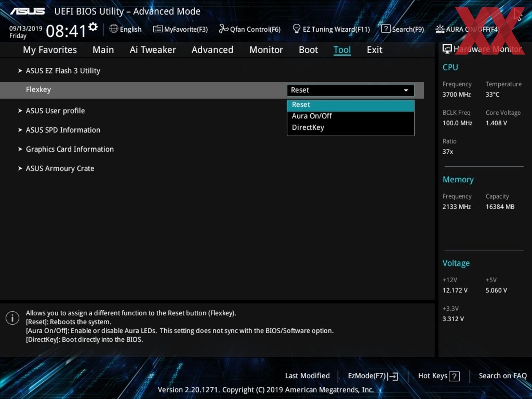Click temperature value 33°C

[492, 95]
